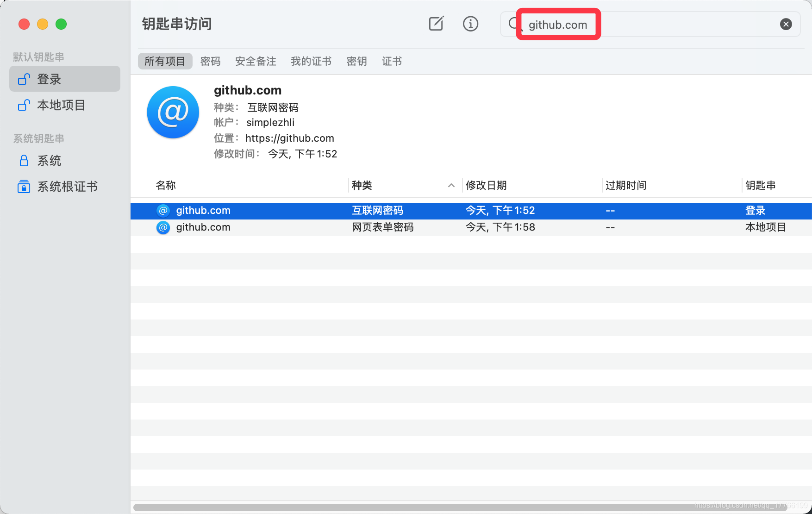Screen dimensions: 812x514
Task: Click the 今天, 下午 1:58 date cell
Action: pos(500,227)
